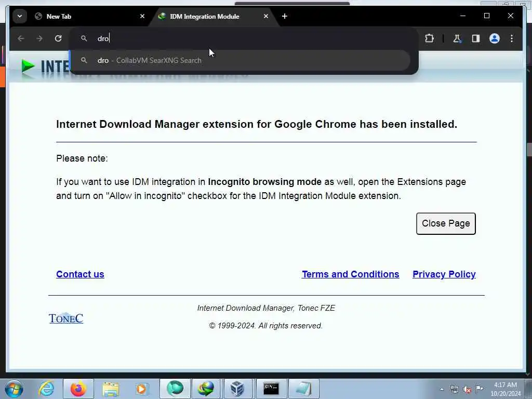Open the Extensions puzzle icon
Image resolution: width=532 pixels, height=399 pixels.
[429, 38]
